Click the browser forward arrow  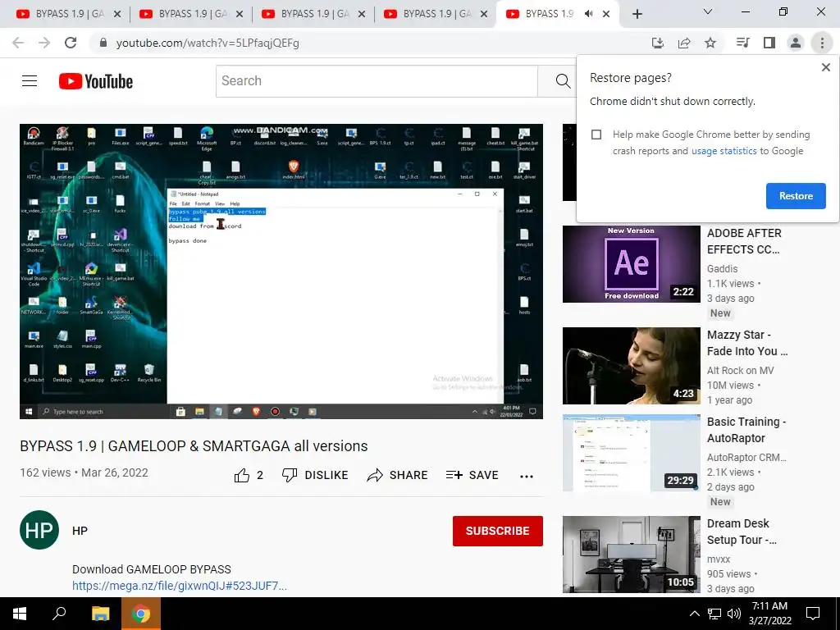(x=44, y=43)
